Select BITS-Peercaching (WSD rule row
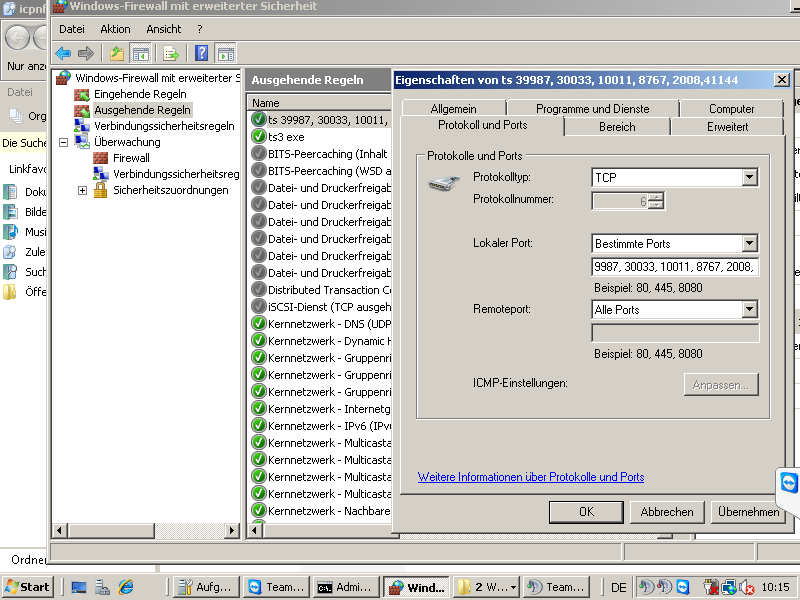Image resolution: width=800 pixels, height=600 pixels. pyautogui.click(x=321, y=171)
